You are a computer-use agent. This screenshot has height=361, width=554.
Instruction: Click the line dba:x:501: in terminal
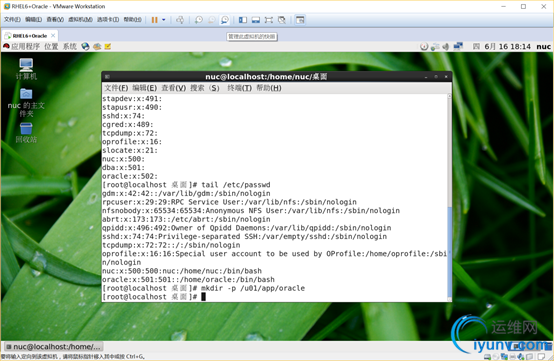point(123,167)
